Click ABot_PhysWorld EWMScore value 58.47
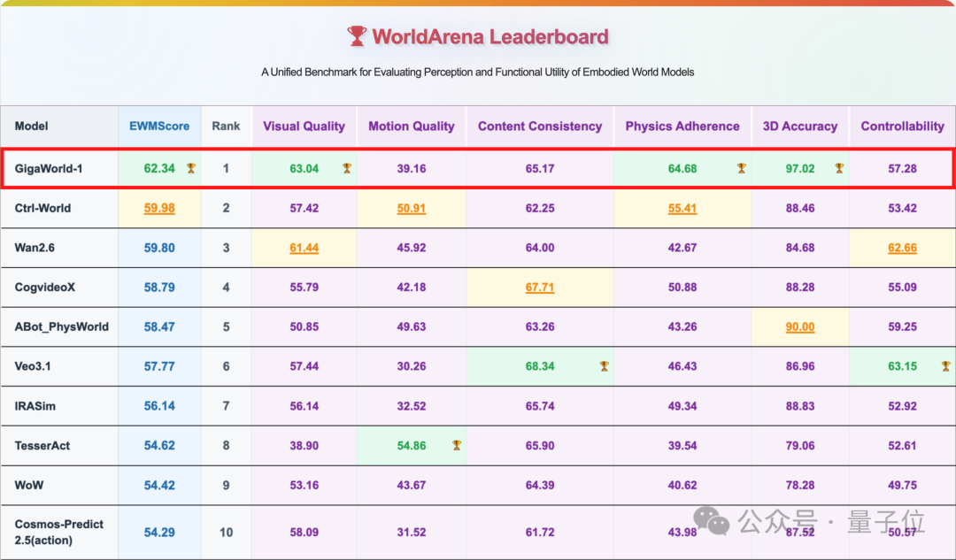This screenshot has height=560, width=956. pos(159,327)
